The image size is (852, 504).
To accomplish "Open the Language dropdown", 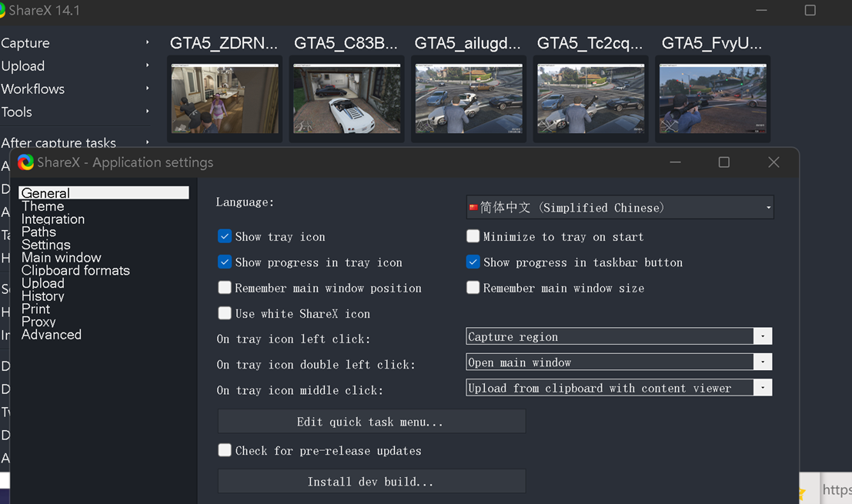I will click(620, 208).
